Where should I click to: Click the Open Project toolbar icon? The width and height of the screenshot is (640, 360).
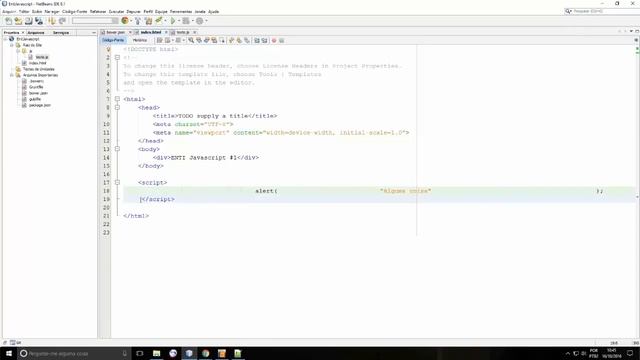coord(29,21)
